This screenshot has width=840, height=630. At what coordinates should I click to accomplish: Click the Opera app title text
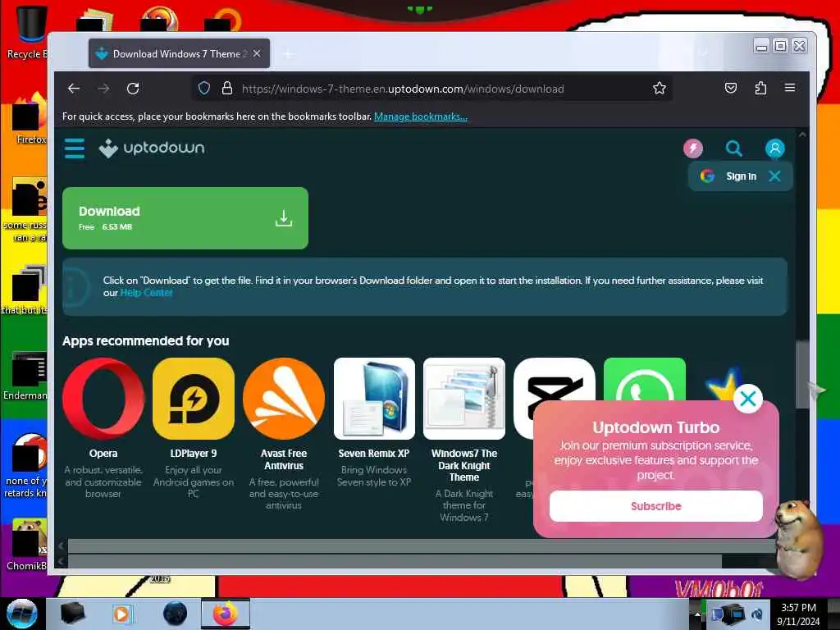(103, 453)
